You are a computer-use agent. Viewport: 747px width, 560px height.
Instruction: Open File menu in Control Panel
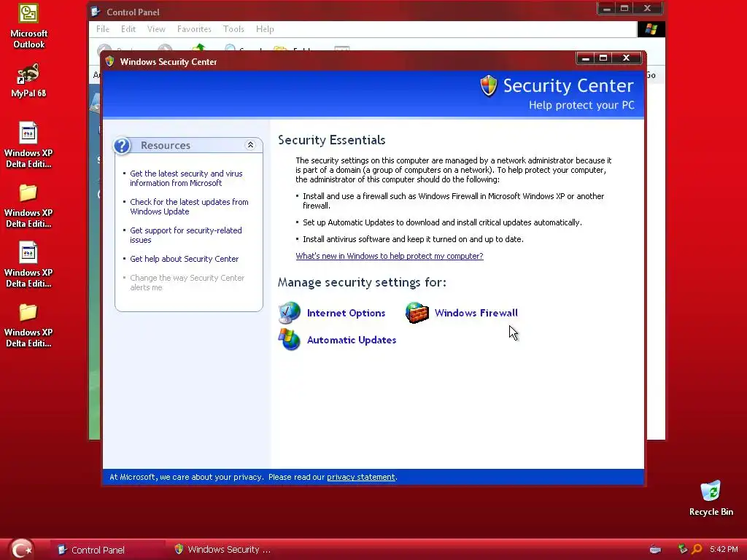click(x=102, y=29)
